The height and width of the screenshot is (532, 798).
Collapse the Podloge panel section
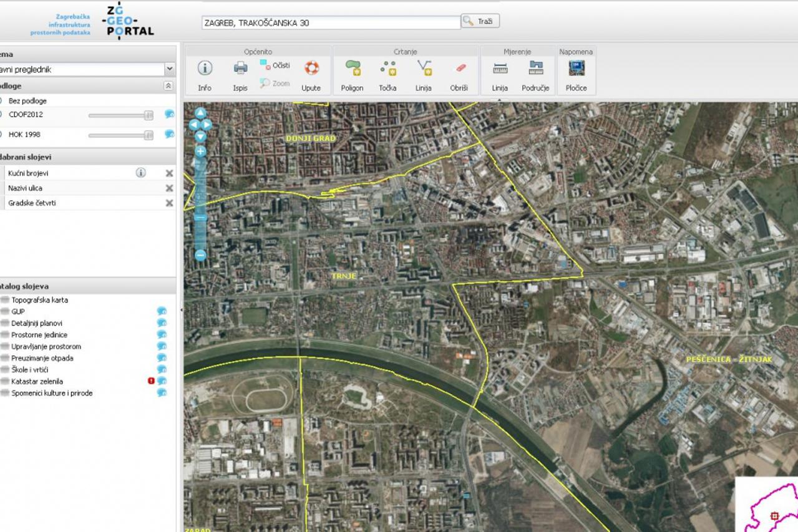[x=168, y=86]
